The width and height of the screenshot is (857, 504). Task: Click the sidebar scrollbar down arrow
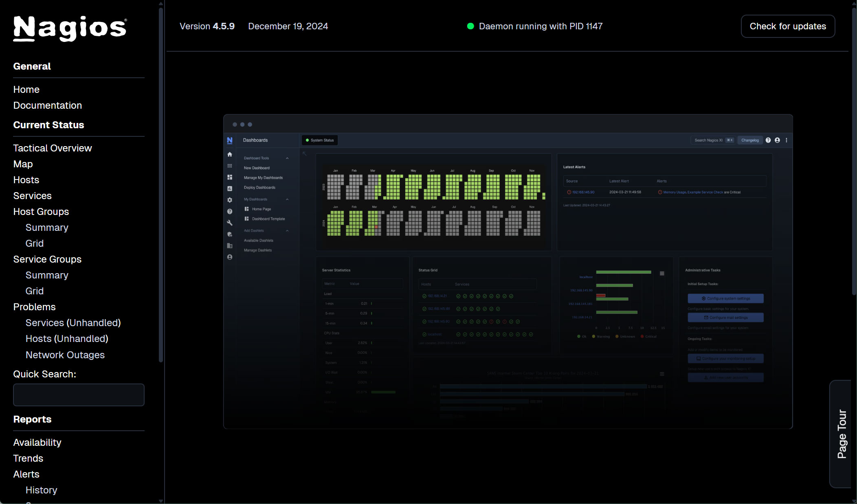tap(161, 501)
